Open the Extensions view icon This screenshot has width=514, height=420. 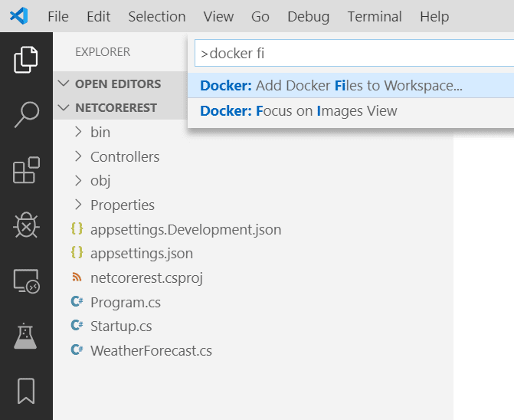click(26, 170)
